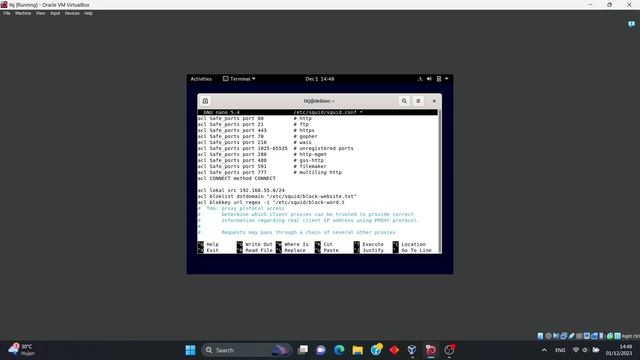Click the VirtualBox notification center icon
640x360 pixels.
click(x=631, y=24)
